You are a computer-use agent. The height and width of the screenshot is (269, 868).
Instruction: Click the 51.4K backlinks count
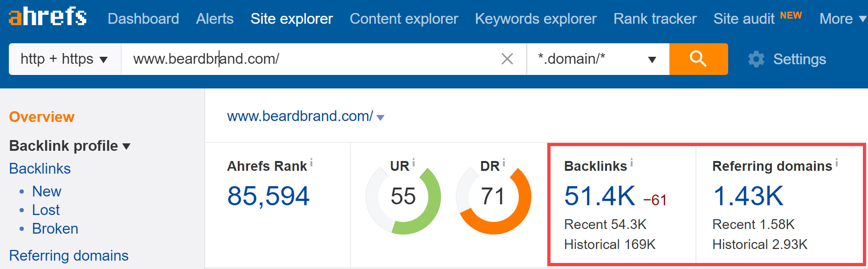point(599,196)
